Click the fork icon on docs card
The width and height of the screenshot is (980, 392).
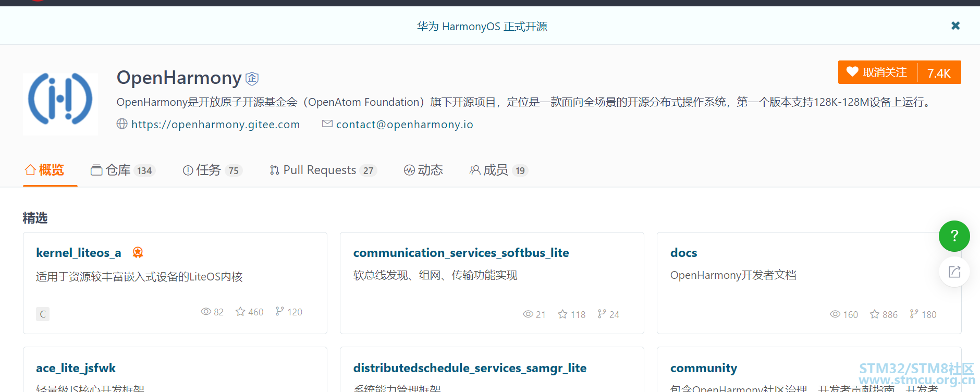point(914,314)
